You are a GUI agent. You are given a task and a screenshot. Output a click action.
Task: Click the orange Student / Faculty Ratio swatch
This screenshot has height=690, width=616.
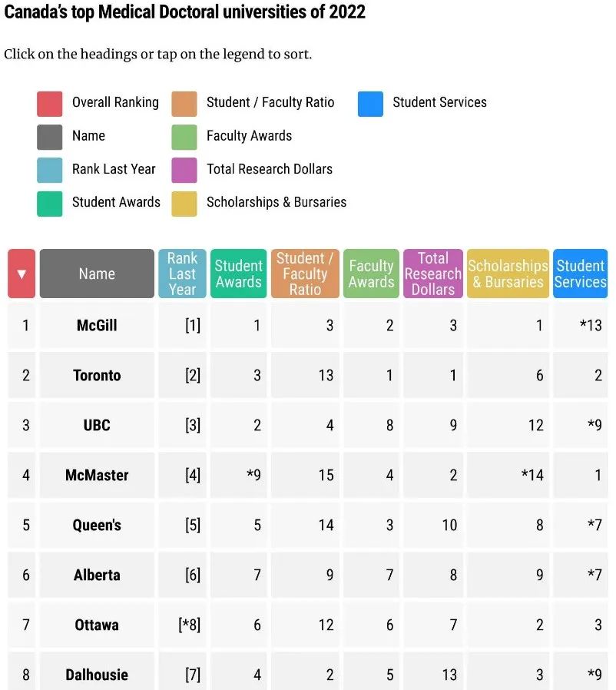[184, 104]
